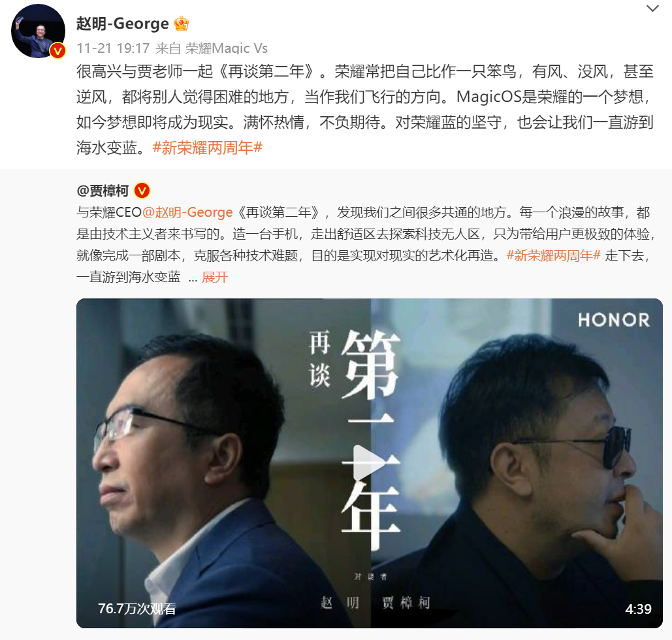Viewport: 672px width, 640px height.
Task: Click the 4:39 video duration label
Action: click(x=638, y=609)
